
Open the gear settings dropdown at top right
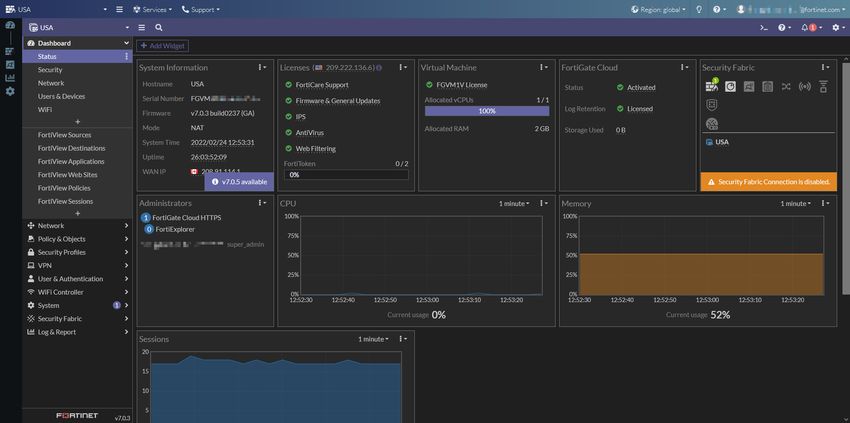coord(838,28)
